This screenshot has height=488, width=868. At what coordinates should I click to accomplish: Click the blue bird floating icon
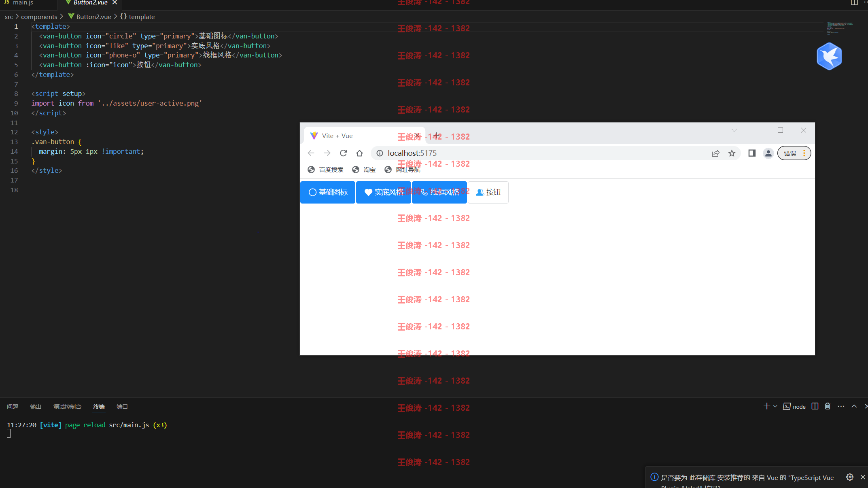point(829,56)
